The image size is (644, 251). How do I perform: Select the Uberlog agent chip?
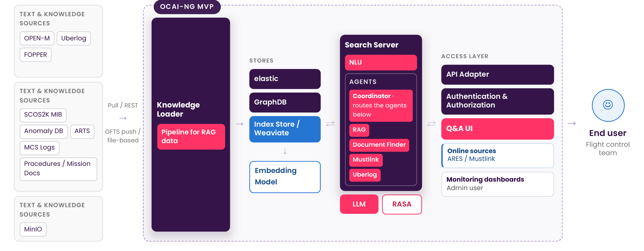365,175
